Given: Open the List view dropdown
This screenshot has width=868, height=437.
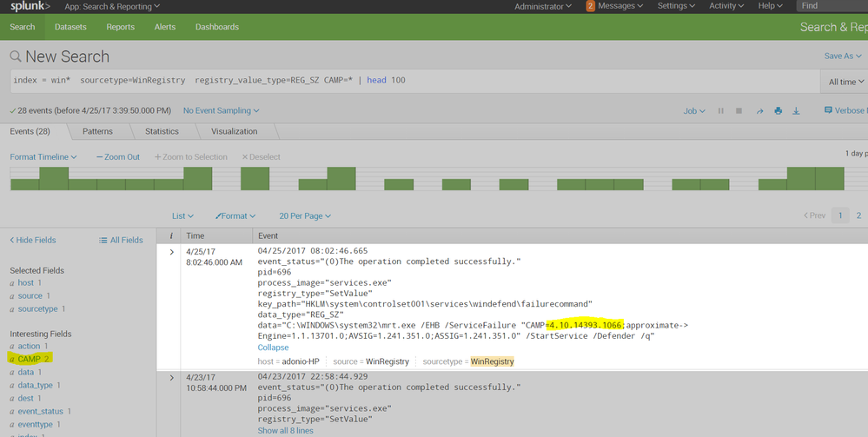Looking at the screenshot, I should click(x=182, y=216).
